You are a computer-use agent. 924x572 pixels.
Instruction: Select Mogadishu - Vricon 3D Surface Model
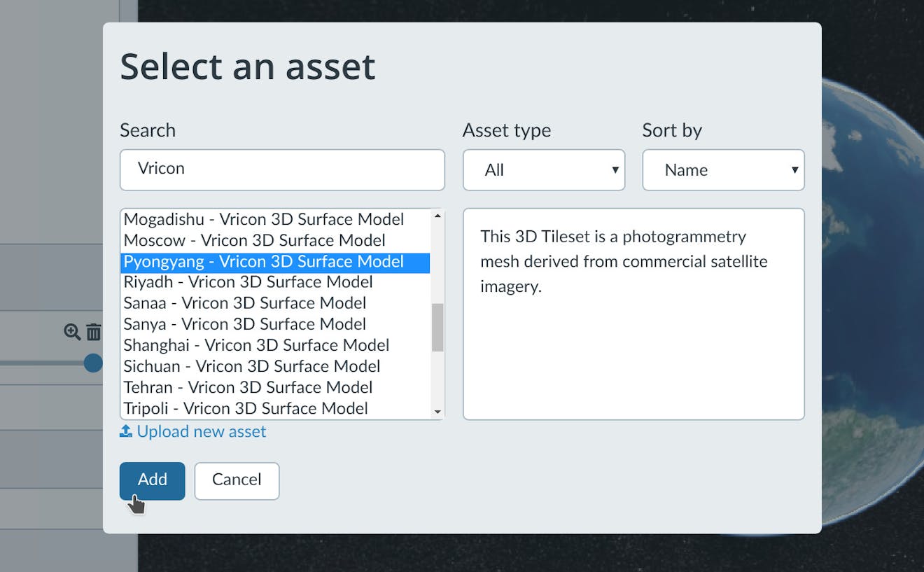tap(264, 219)
